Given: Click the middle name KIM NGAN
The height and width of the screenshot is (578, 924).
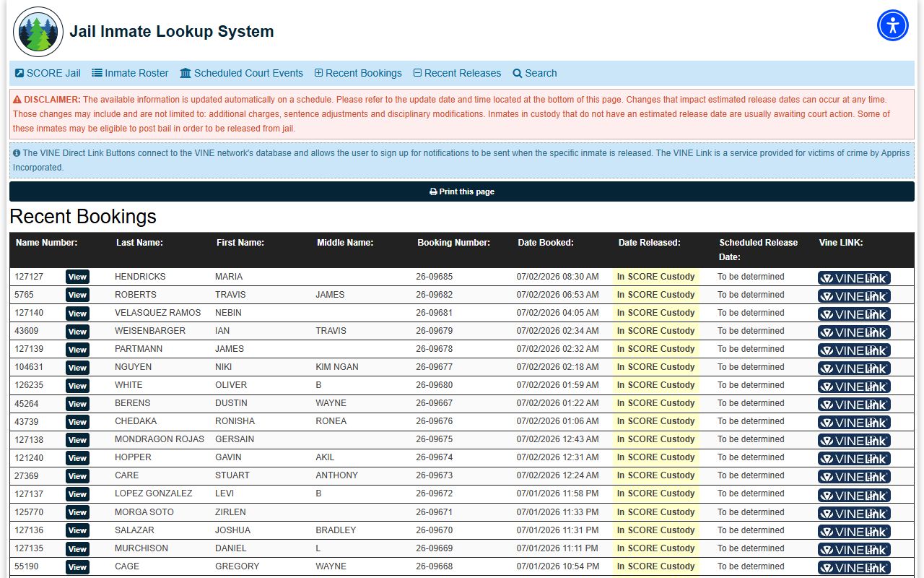Looking at the screenshot, I should click(x=337, y=367).
